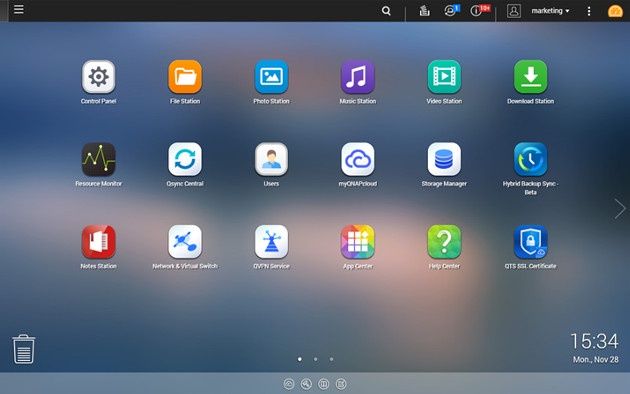Click the user profile picture icon
630x394 pixels.
click(x=513, y=11)
